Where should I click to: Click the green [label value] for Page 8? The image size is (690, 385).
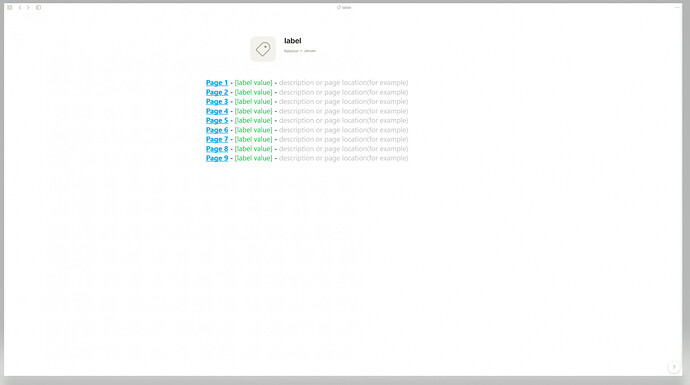(x=253, y=149)
